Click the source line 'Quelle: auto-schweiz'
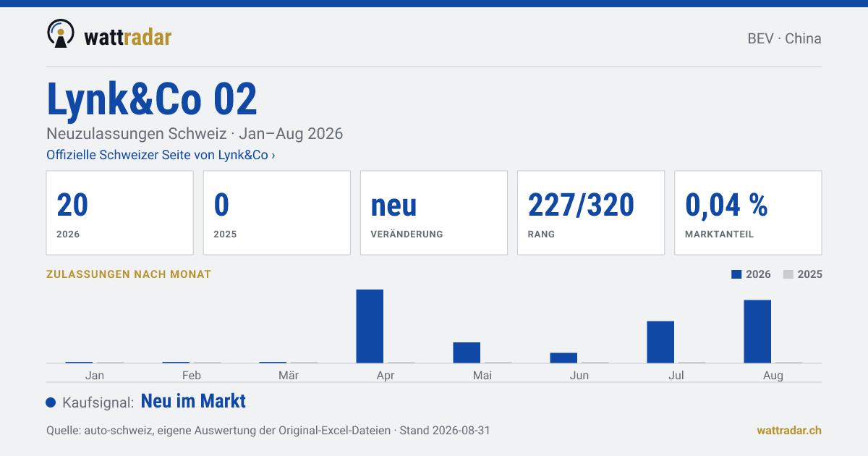The image size is (868, 456). tap(268, 430)
